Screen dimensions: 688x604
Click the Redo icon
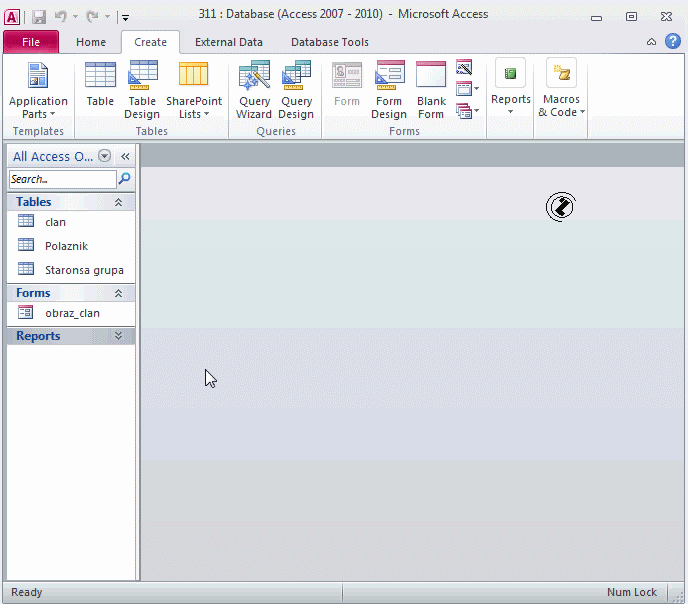pyautogui.click(x=93, y=17)
